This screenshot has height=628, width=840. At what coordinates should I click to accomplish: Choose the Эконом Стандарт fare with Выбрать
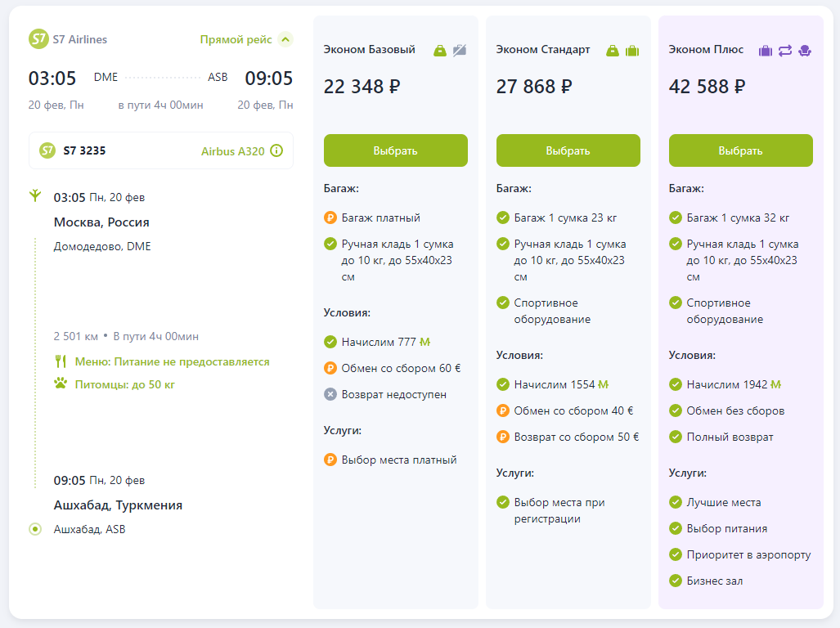[x=568, y=150]
